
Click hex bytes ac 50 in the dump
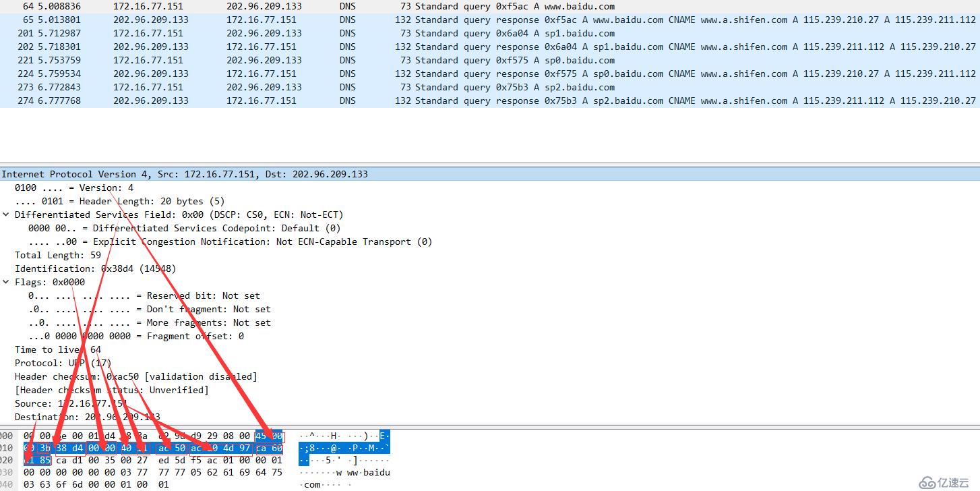point(172,449)
